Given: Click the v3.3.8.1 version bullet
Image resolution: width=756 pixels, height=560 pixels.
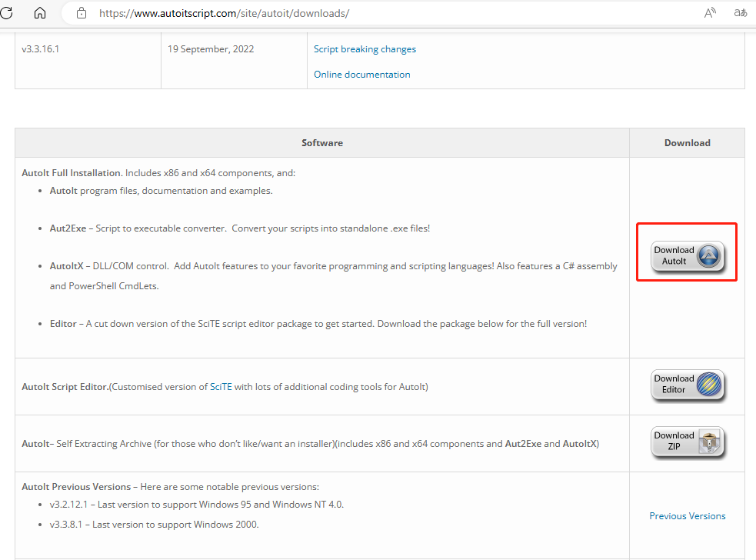Looking at the screenshot, I should 155,525.
